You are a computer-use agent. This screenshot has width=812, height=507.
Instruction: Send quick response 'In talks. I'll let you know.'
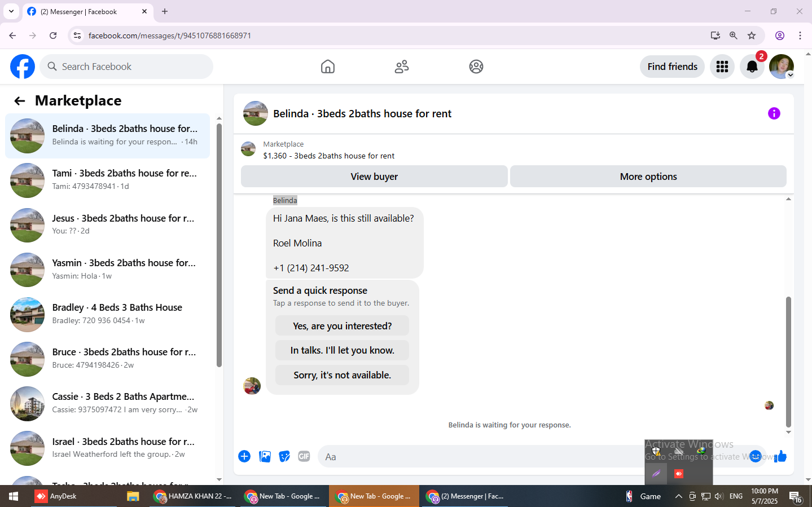pos(342,350)
